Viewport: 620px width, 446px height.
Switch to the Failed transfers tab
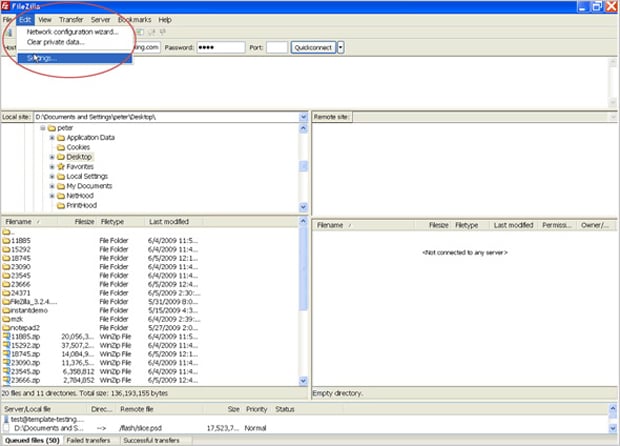(x=90, y=439)
